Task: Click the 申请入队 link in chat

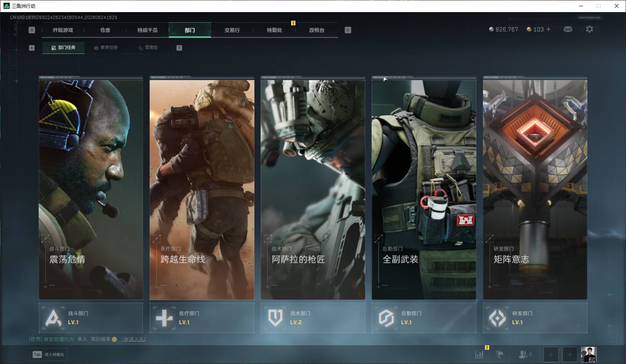Action: pos(134,339)
